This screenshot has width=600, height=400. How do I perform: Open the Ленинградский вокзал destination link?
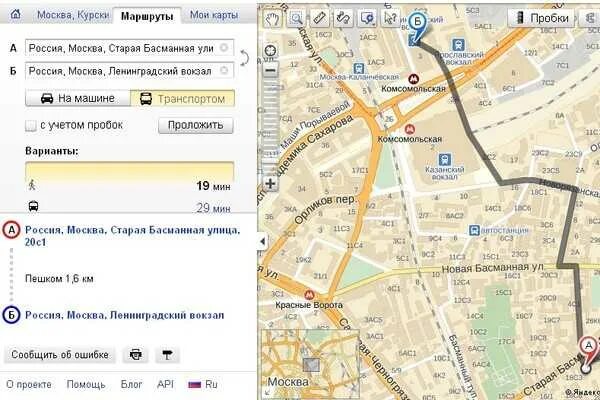coord(125,315)
